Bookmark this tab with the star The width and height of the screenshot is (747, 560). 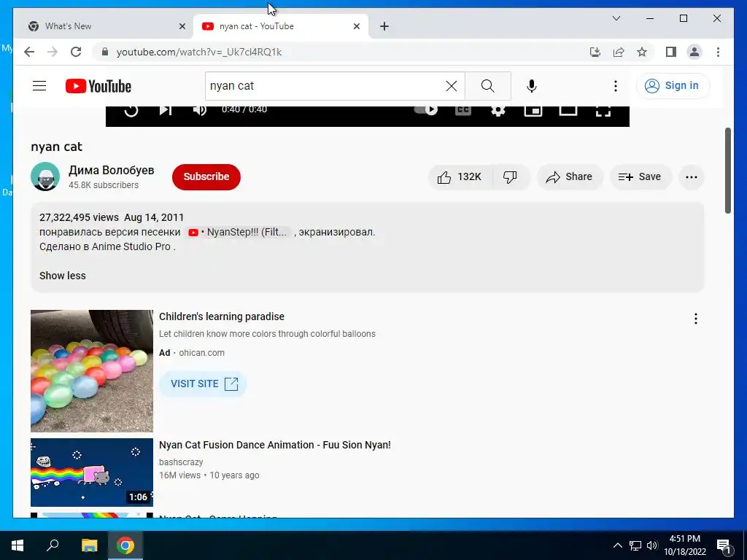642,52
